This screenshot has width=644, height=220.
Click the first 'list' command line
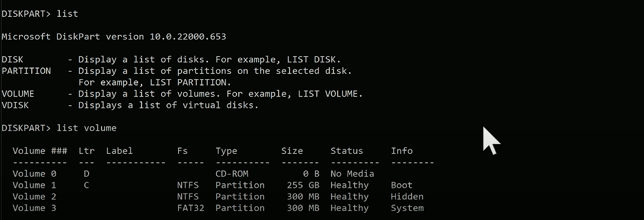click(67, 14)
